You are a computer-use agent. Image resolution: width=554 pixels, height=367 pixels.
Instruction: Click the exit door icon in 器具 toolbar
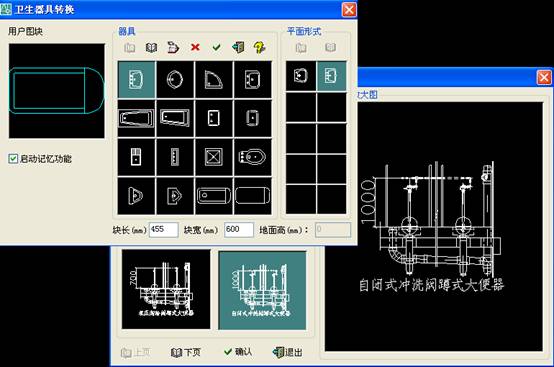(238, 47)
